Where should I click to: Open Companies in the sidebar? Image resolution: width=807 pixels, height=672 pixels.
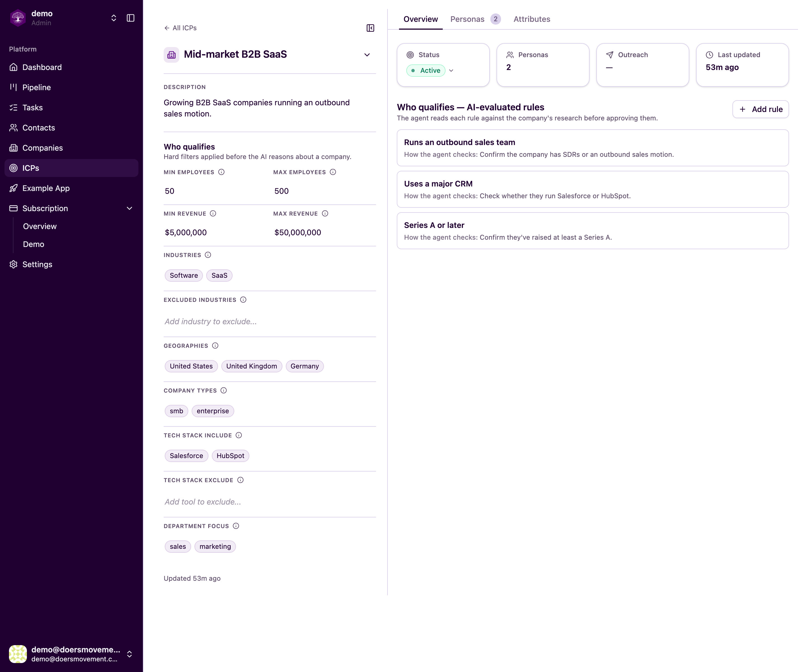click(71, 148)
